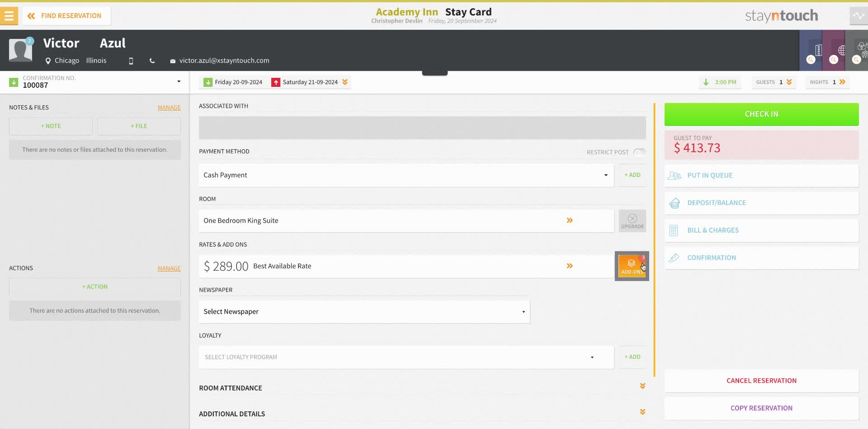Viewport: 868px width, 429px height.
Task: Search company card with magnifier
Action: coord(811,60)
